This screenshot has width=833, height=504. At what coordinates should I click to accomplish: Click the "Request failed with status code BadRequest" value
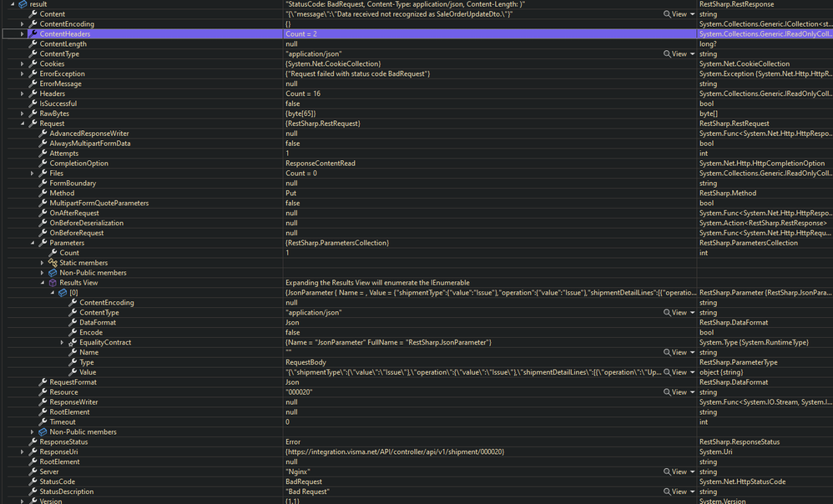click(x=358, y=73)
